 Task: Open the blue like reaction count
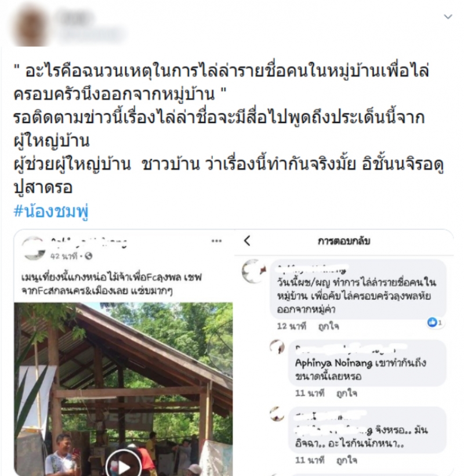pos(434,322)
